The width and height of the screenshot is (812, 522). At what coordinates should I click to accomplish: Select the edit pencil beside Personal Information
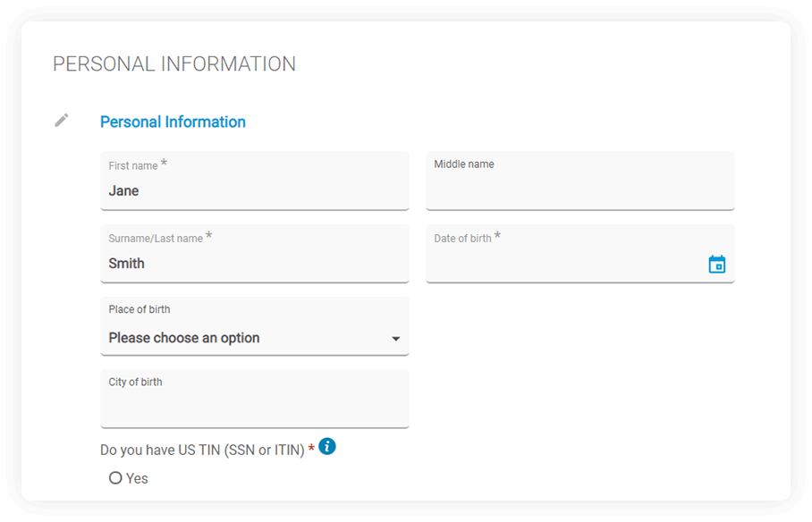(61, 119)
